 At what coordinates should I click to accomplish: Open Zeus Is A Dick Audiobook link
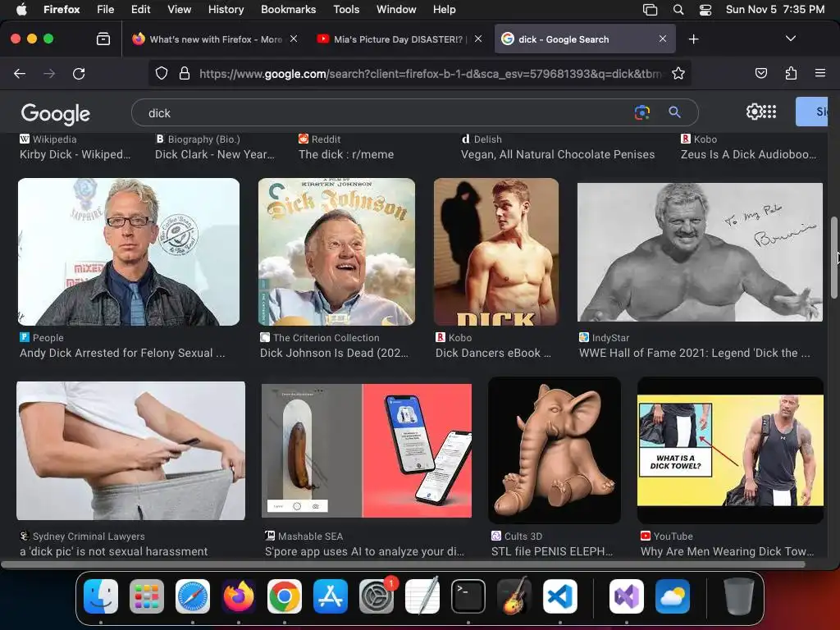click(748, 154)
